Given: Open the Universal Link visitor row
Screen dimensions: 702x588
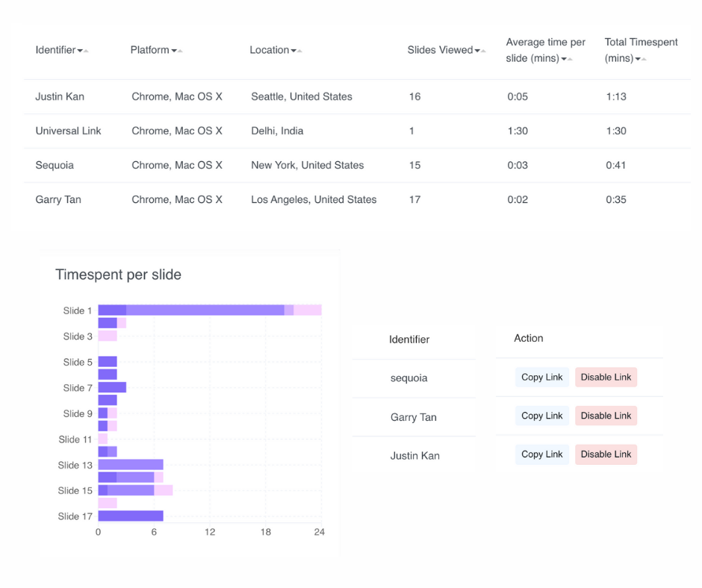Looking at the screenshot, I should [357, 131].
